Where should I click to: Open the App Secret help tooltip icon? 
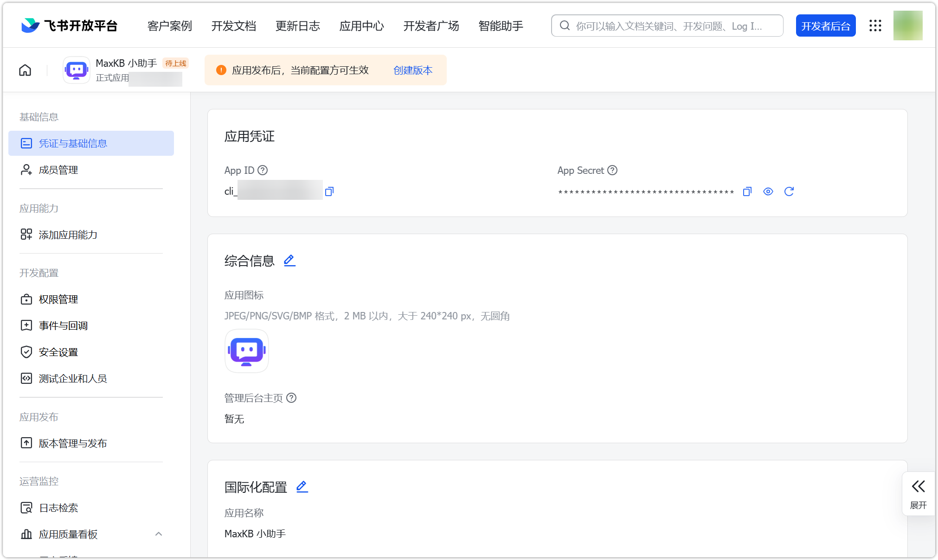[x=613, y=170]
